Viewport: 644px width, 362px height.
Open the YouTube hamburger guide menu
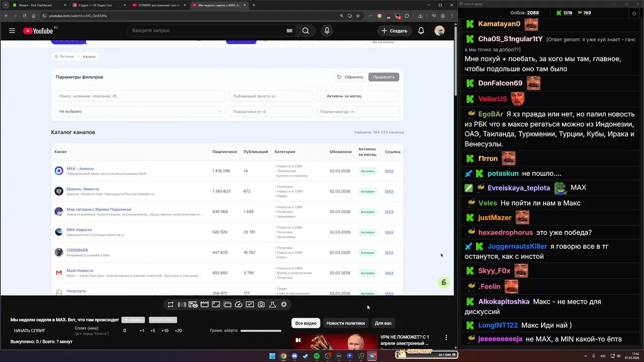coord(12,31)
